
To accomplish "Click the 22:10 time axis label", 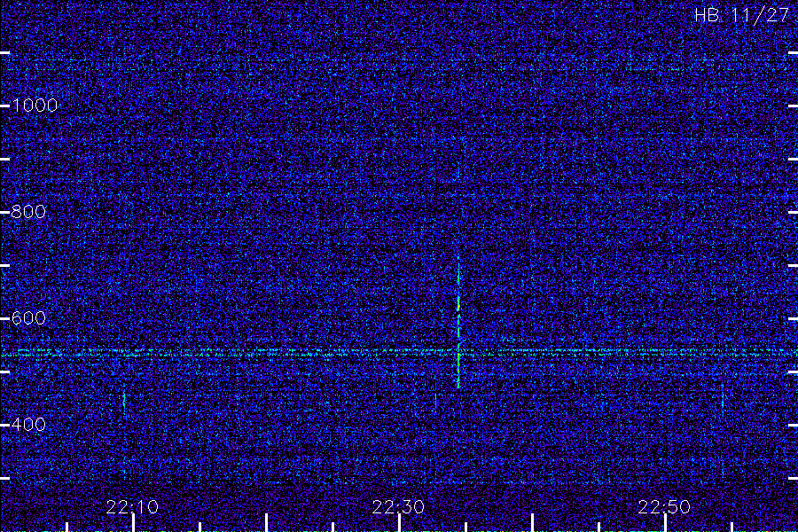I will tap(132, 507).
